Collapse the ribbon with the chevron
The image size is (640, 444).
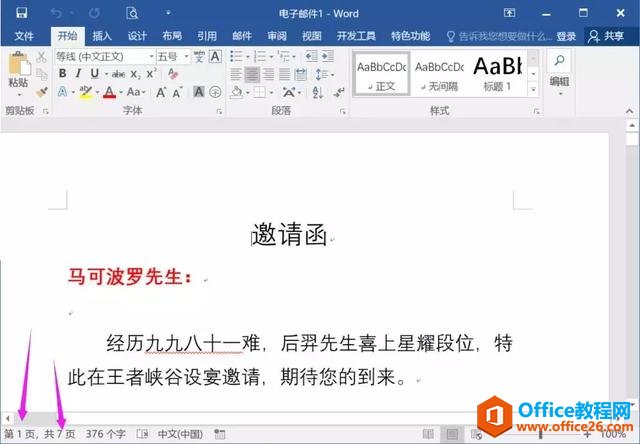629,111
